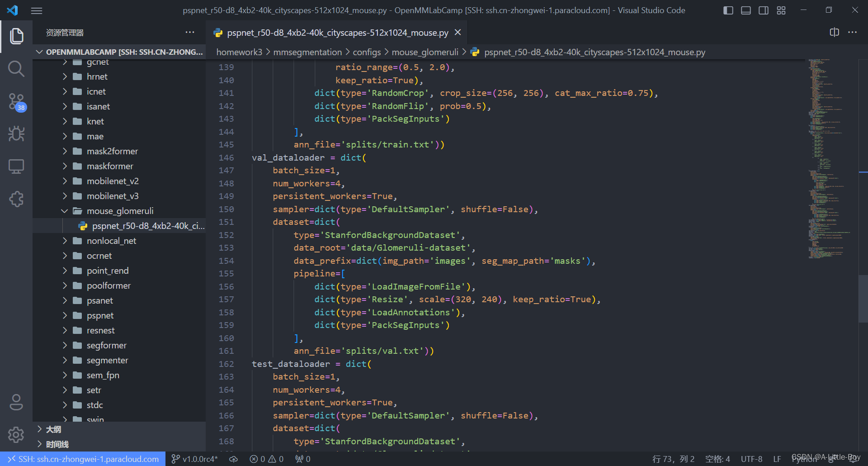Change end of line sequence LF

click(777, 459)
